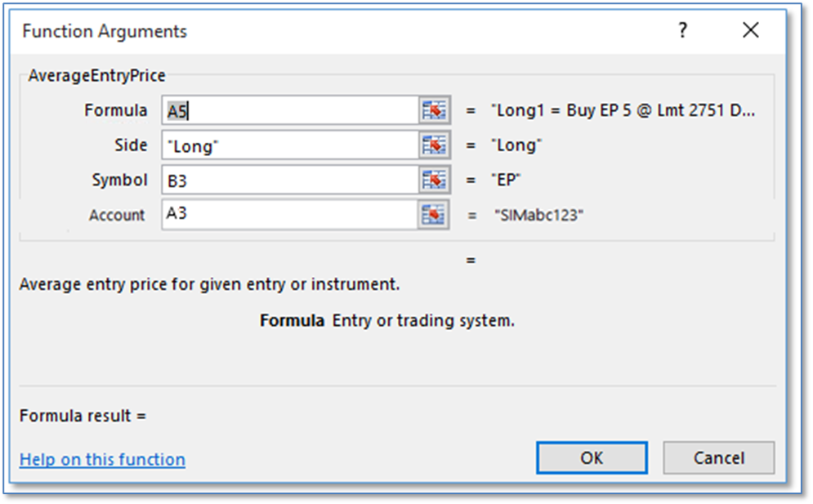Click into the Formula input box containing A5
813x504 pixels.
coord(290,110)
